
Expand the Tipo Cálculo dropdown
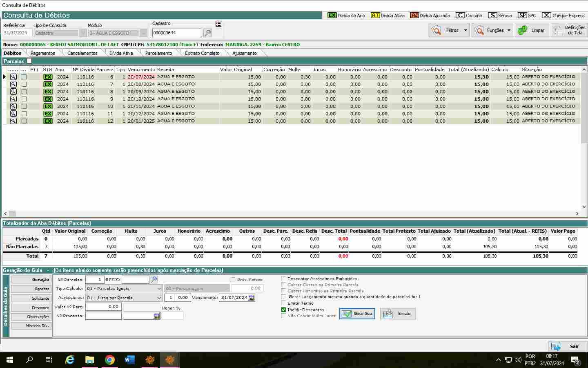(159, 288)
